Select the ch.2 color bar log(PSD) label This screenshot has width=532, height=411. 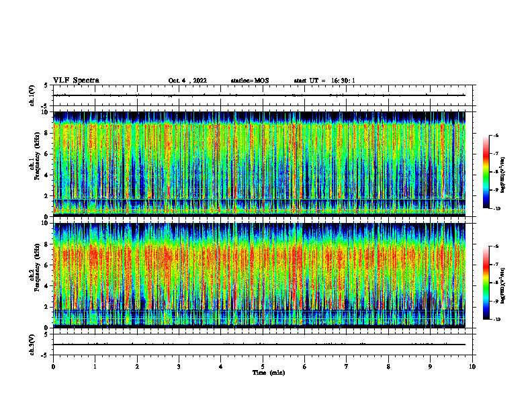click(502, 285)
